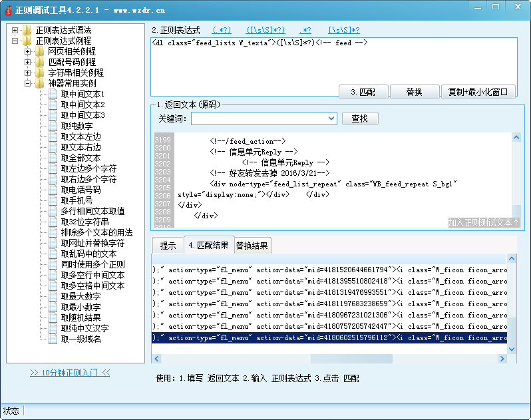Click the document icon of 取乱码中的文本

pyautogui.click(x=53, y=254)
